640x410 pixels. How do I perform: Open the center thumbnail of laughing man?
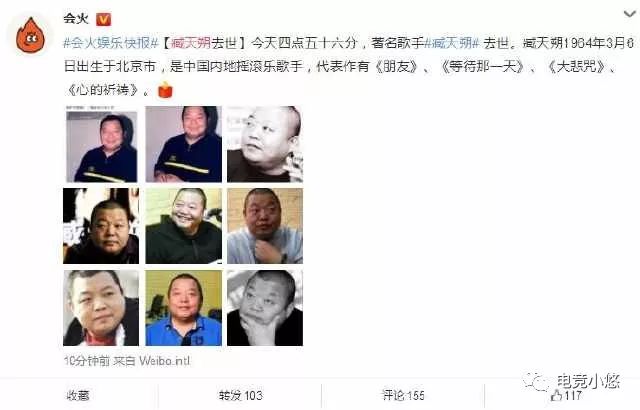pyautogui.click(x=184, y=226)
